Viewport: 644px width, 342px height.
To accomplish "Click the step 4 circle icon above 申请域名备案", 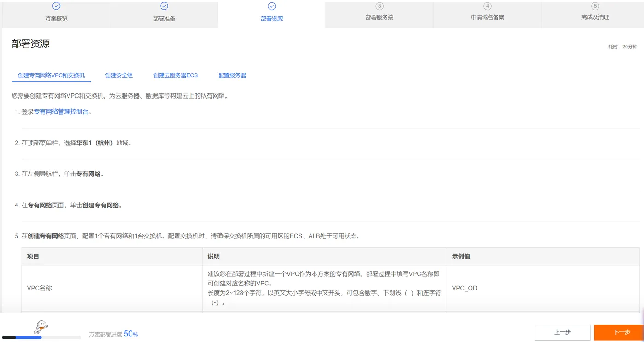I will point(488,6).
